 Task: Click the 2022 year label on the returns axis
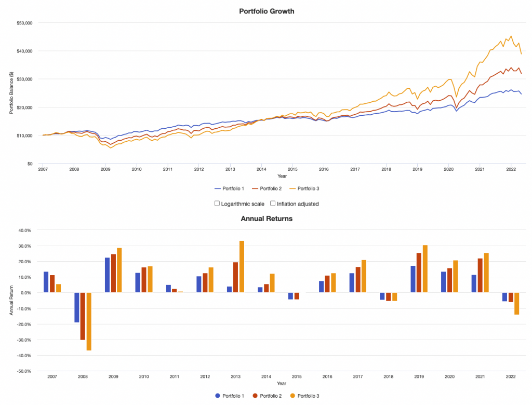click(510, 376)
